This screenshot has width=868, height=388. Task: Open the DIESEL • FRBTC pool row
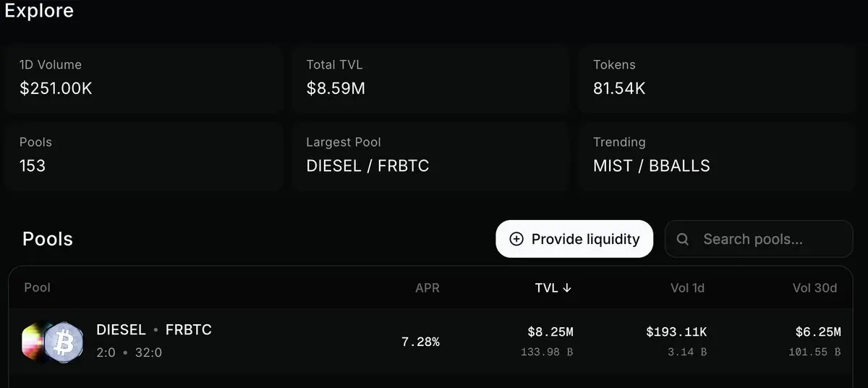click(434, 342)
